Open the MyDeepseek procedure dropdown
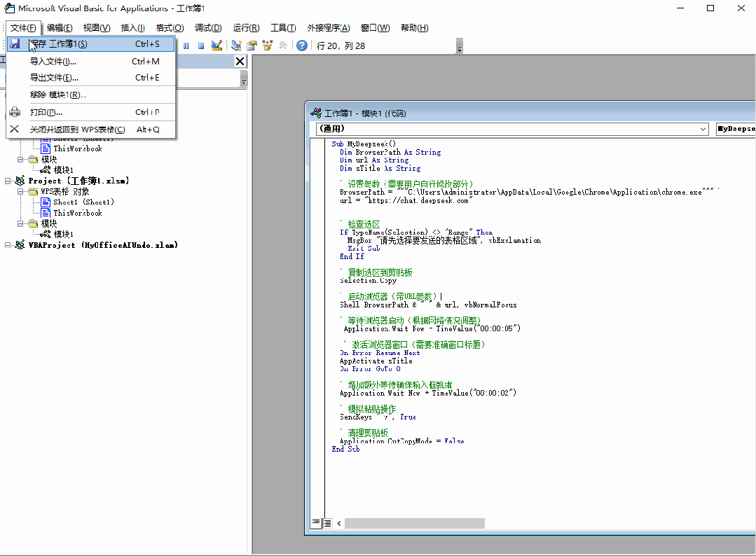The height and width of the screenshot is (556, 756). [x=736, y=129]
